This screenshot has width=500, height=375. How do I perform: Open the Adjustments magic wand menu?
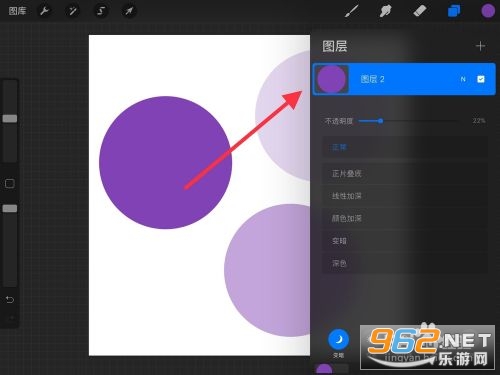72,11
